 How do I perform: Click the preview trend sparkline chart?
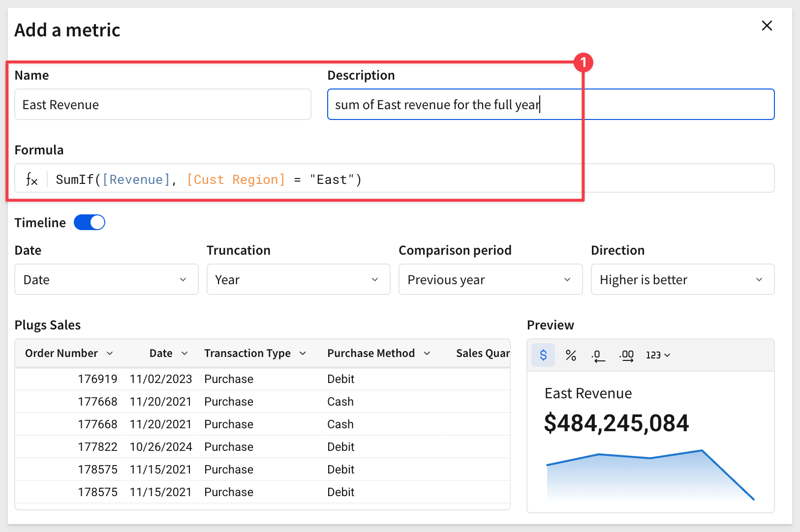point(650,475)
